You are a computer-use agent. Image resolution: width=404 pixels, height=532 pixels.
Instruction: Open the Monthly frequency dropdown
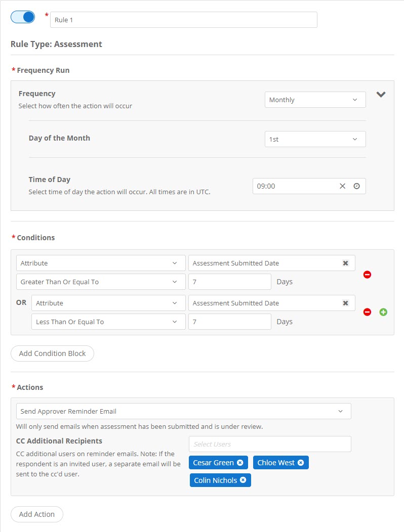pyautogui.click(x=315, y=100)
